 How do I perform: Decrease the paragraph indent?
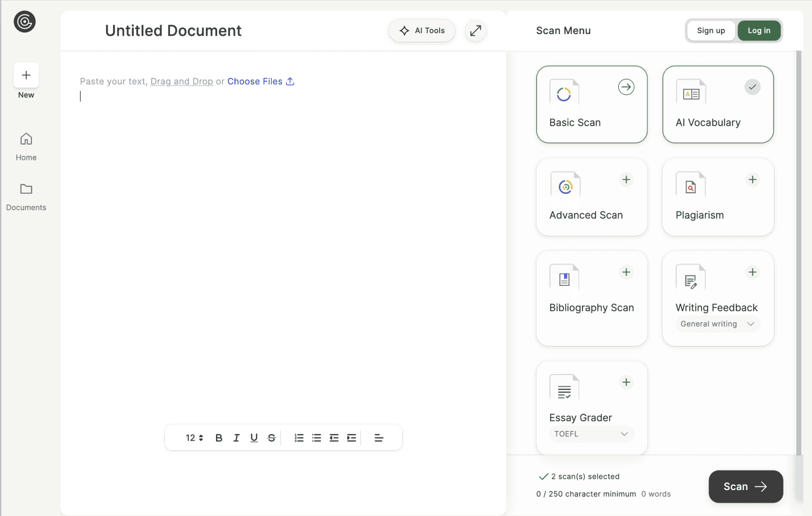click(334, 437)
